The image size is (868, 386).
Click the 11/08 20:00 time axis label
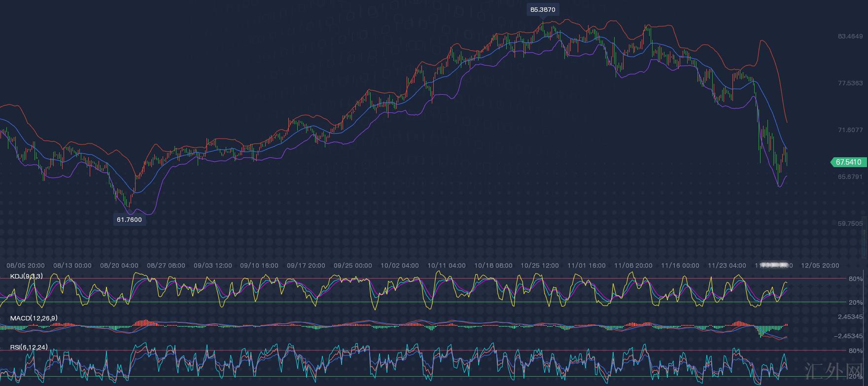(x=633, y=265)
